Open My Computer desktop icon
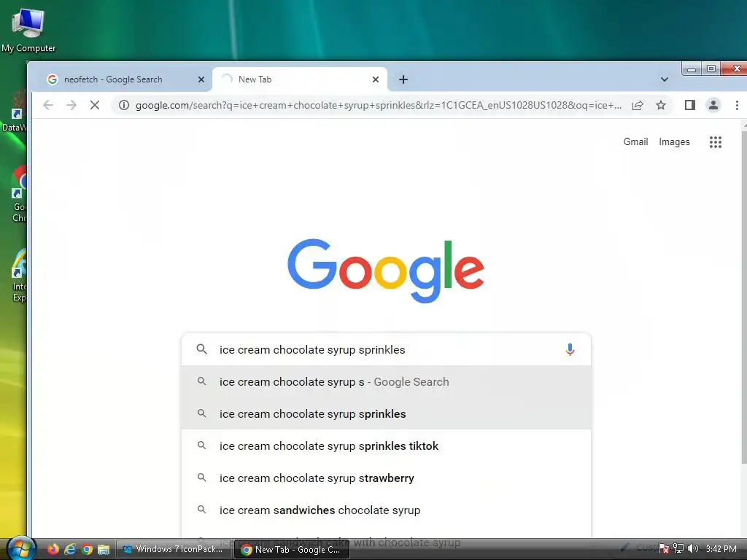 (28, 31)
